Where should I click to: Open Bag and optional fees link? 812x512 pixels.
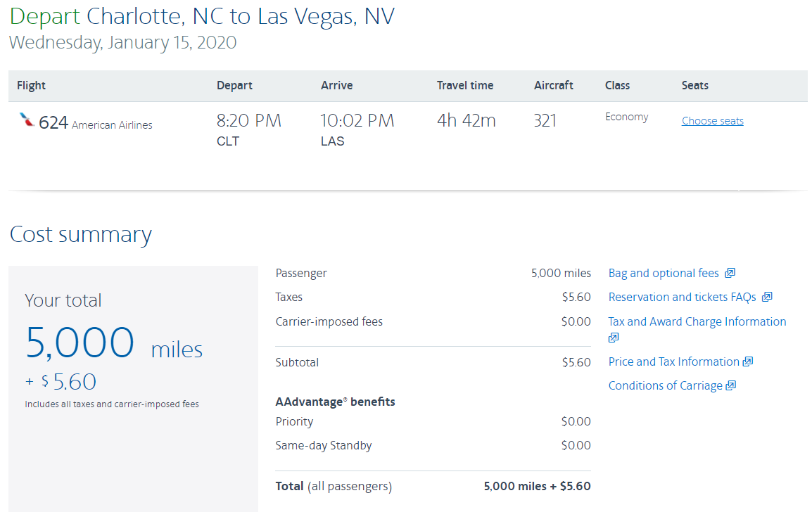pyautogui.click(x=664, y=274)
